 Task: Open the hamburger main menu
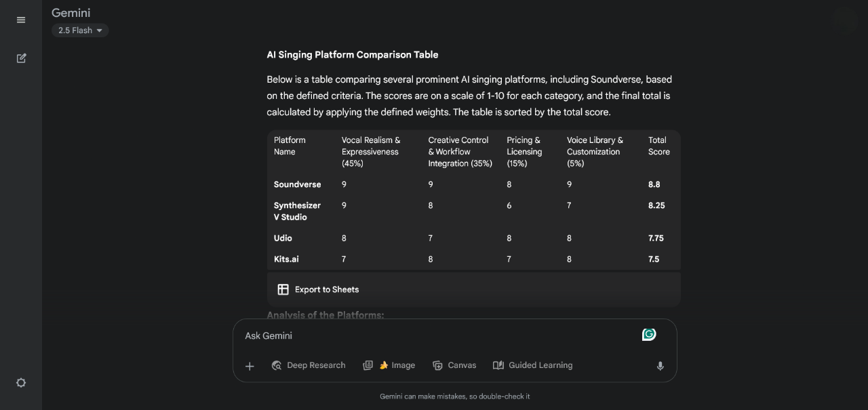pos(21,20)
